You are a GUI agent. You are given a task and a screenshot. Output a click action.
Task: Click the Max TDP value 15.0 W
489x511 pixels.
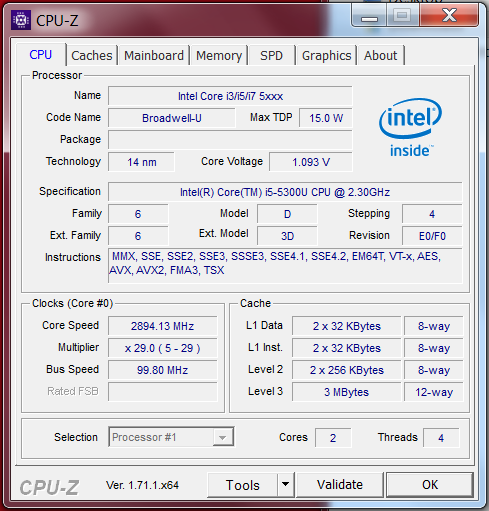326,118
